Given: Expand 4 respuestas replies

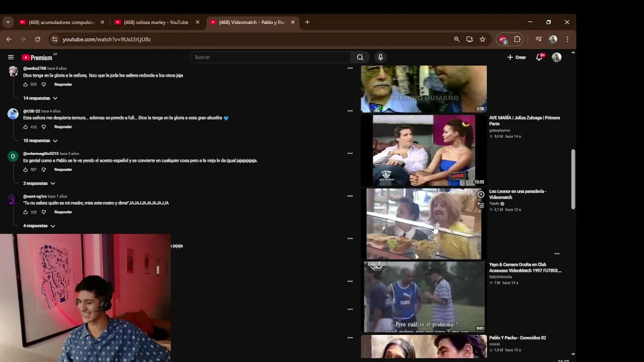Looking at the screenshot, I should (x=39, y=226).
